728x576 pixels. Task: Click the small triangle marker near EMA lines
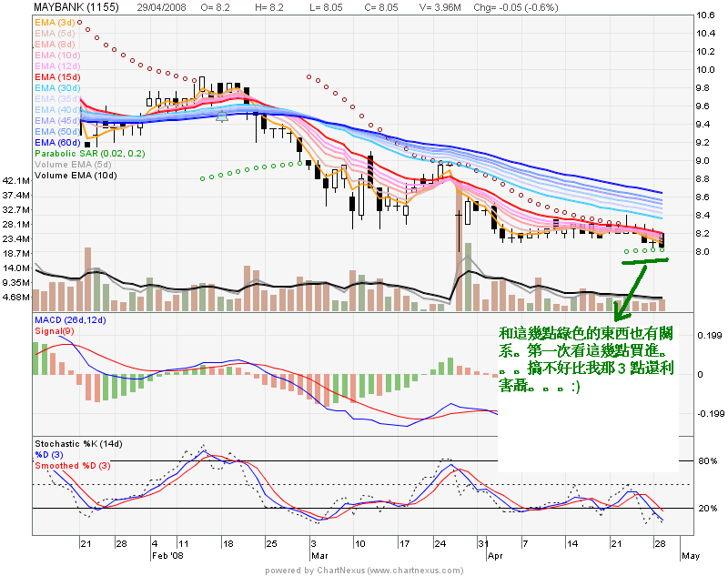coord(222,116)
